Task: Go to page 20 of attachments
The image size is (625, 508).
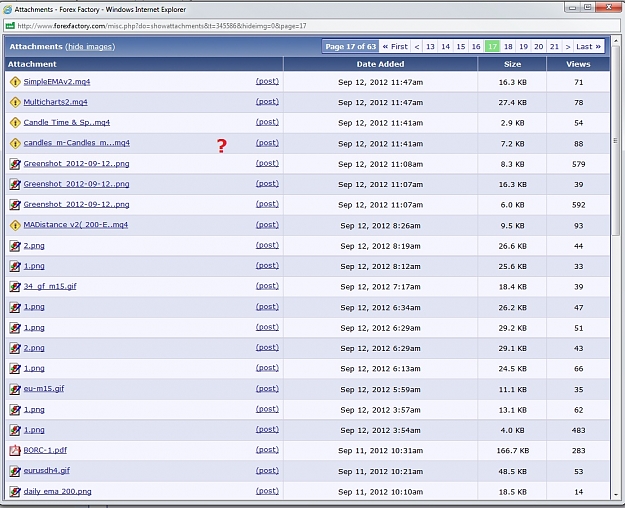Action: [x=539, y=47]
